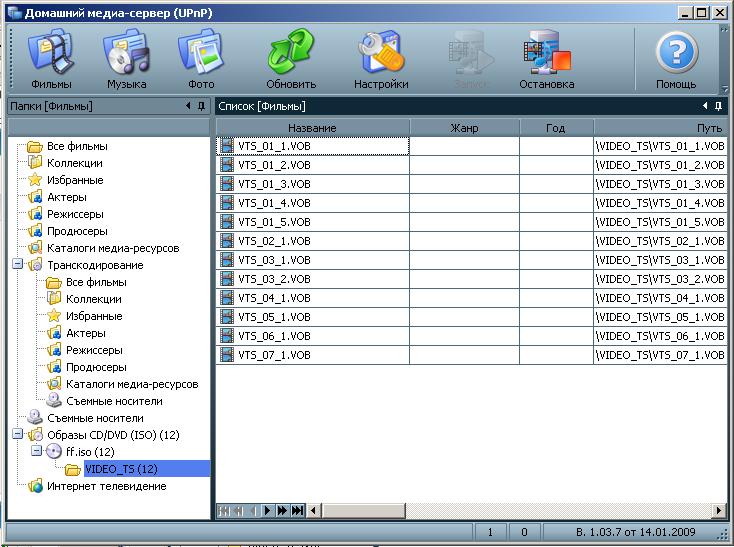Go to next record in navigator

point(267,511)
